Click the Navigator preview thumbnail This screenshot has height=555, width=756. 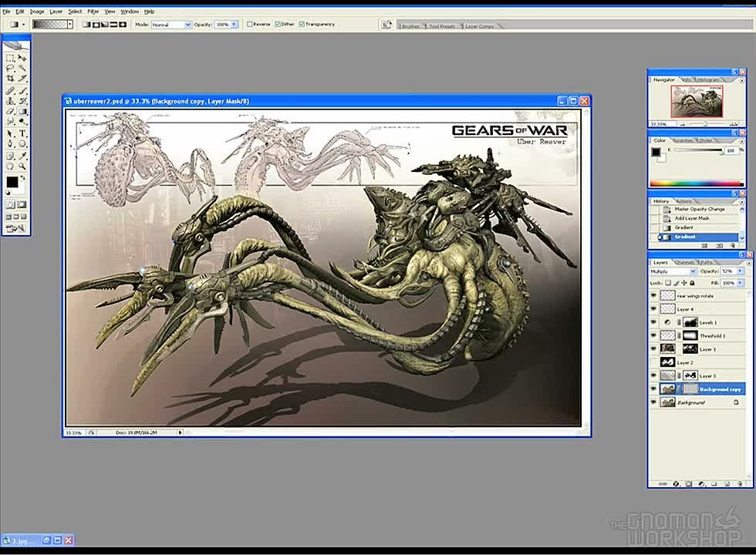pos(696,102)
